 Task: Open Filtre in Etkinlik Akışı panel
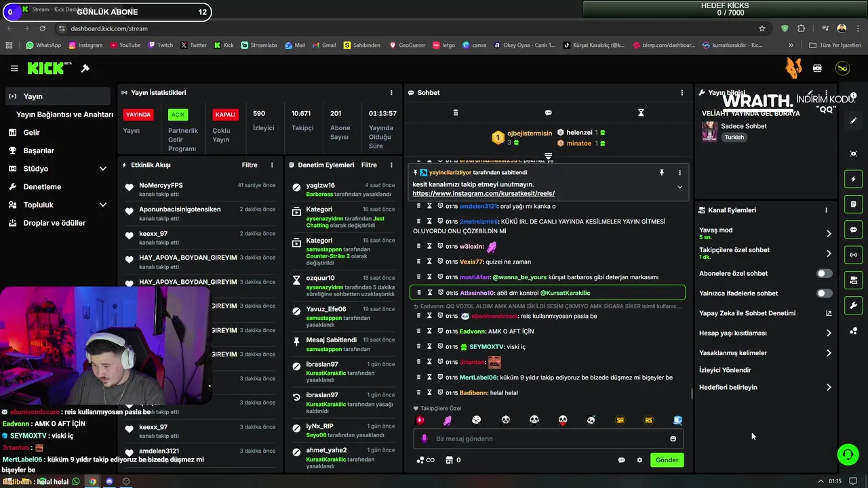250,165
